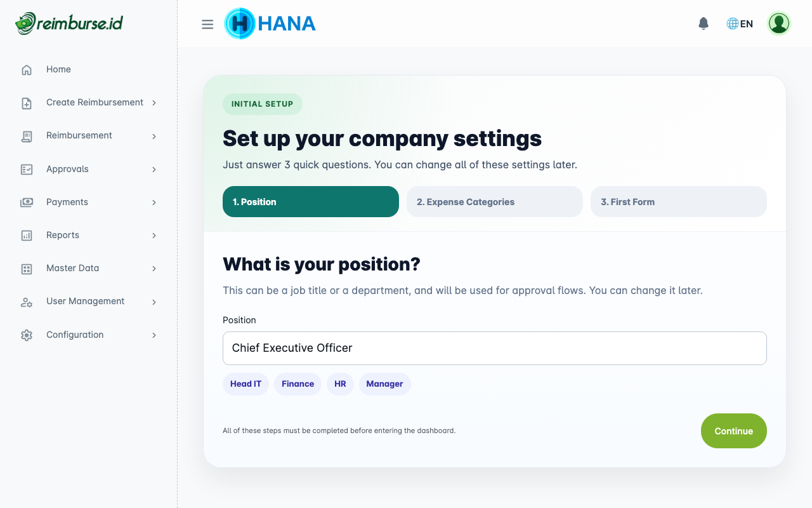This screenshot has height=508, width=812.
Task: Switch to the Expense Categories step
Action: [x=494, y=201]
